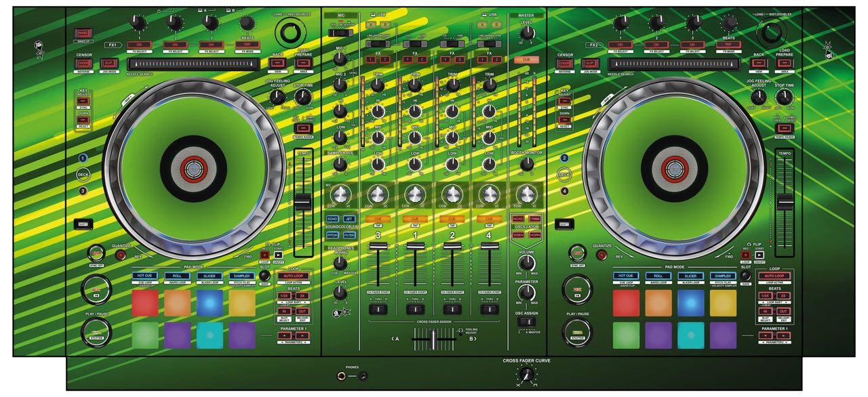Click the left deck TEMPO fader handle

pos(302,201)
